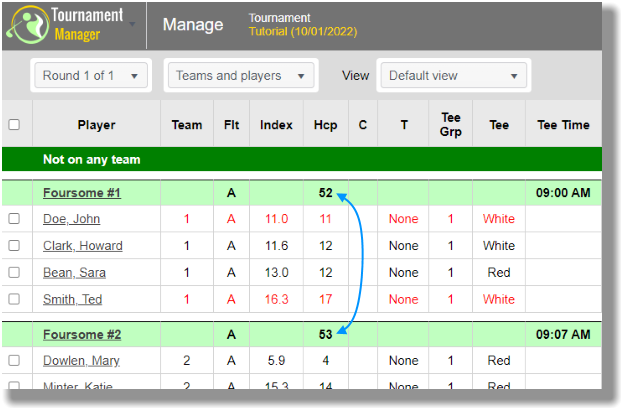Open the Default view dropdown
This screenshot has width=621, height=408.
coord(453,75)
